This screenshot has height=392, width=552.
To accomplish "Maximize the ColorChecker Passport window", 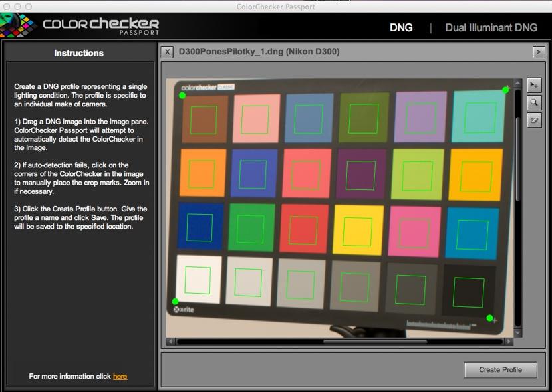I will pyautogui.click(x=29, y=7).
